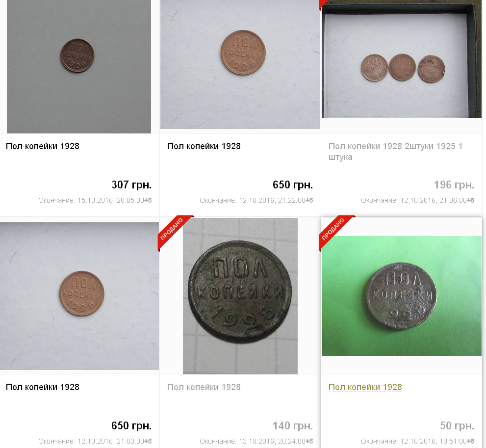Image resolution: width=486 pixels, height=448 pixels.
Task: Click end date 12.10.2016, 18:51:00
Action: 417,441
